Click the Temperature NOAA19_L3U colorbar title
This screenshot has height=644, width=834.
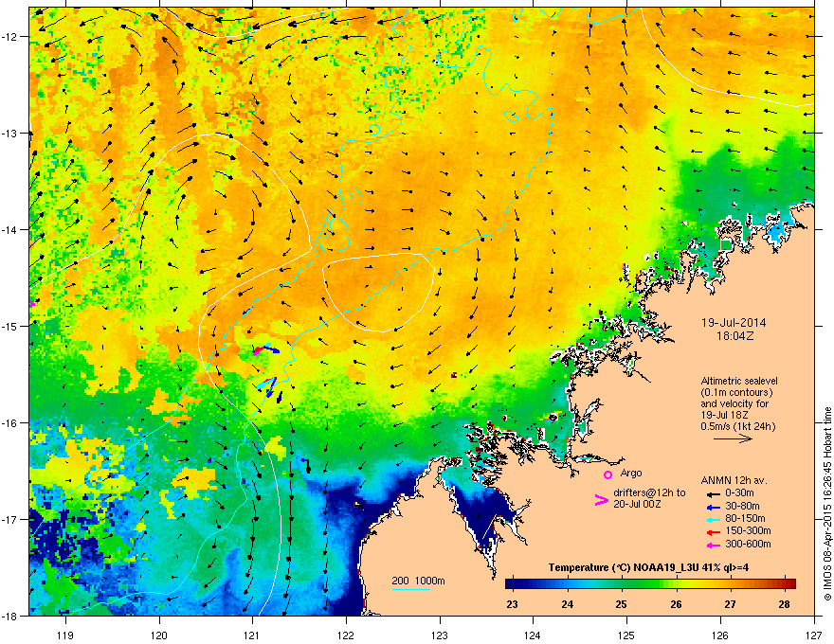(648, 567)
